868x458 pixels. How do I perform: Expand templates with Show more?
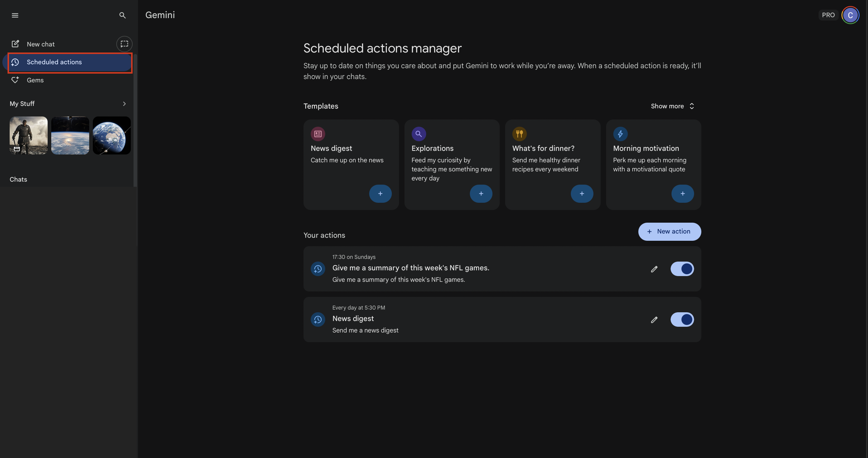[x=672, y=106]
